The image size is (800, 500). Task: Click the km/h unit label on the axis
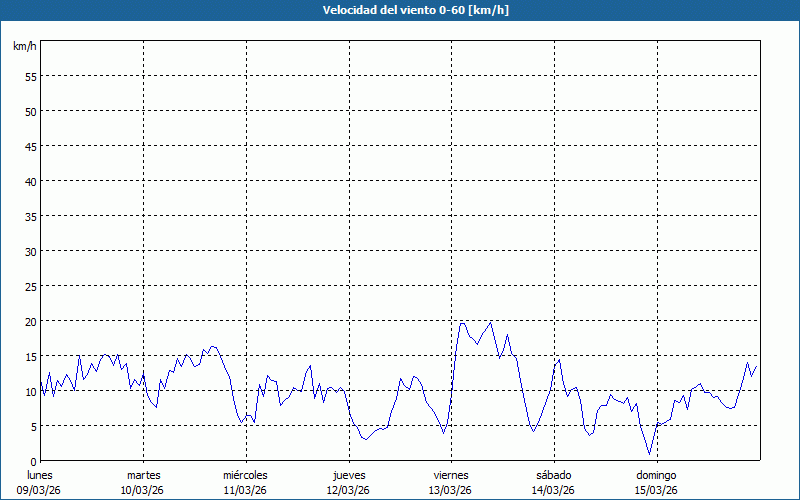pos(25,47)
